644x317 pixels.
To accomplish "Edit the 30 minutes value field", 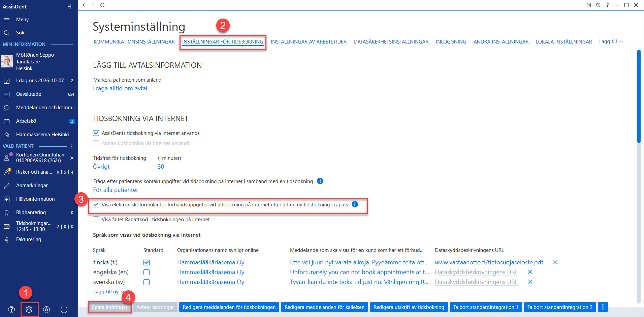I will [x=161, y=167].
